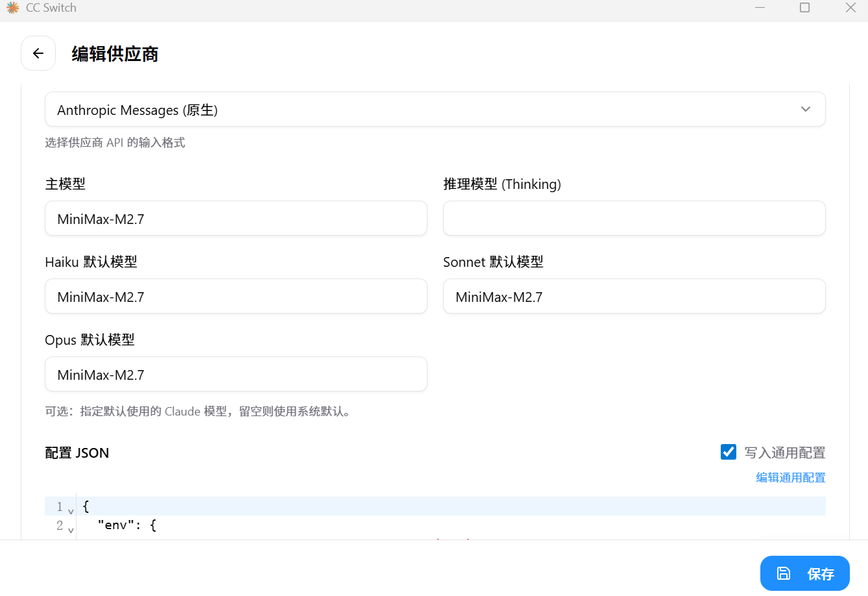Click line number 1 in the editor gutter

[59, 506]
